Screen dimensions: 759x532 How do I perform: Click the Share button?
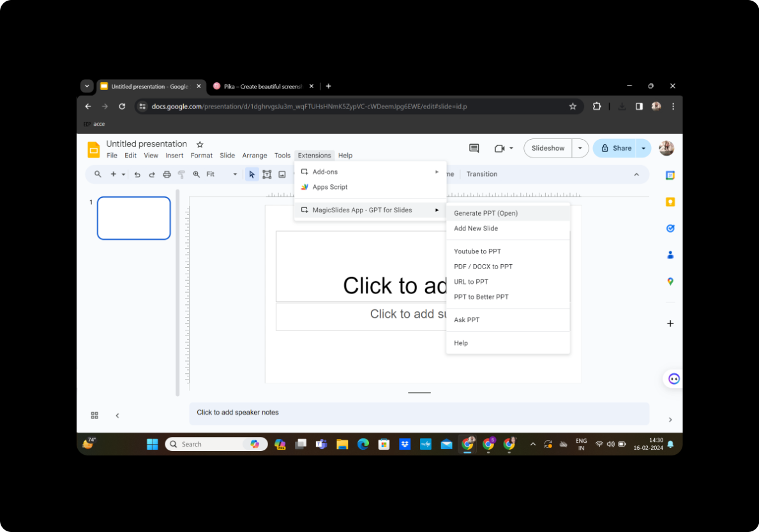616,149
